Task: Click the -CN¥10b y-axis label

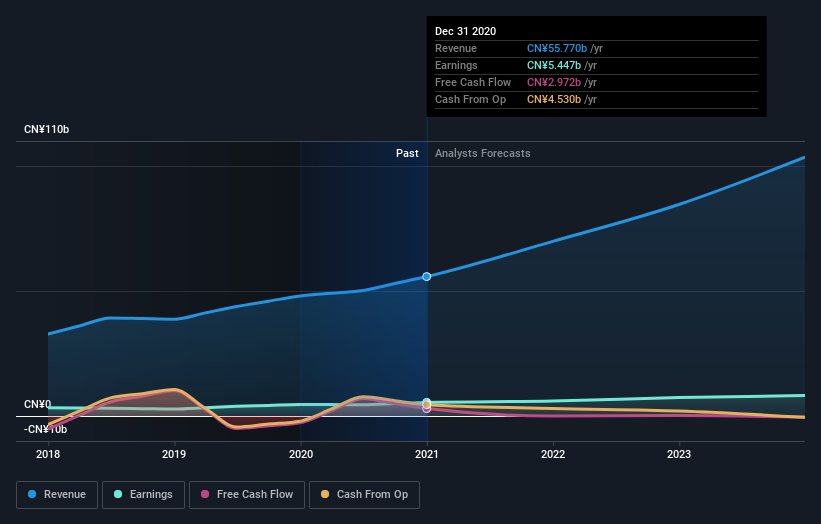Action: (x=46, y=429)
